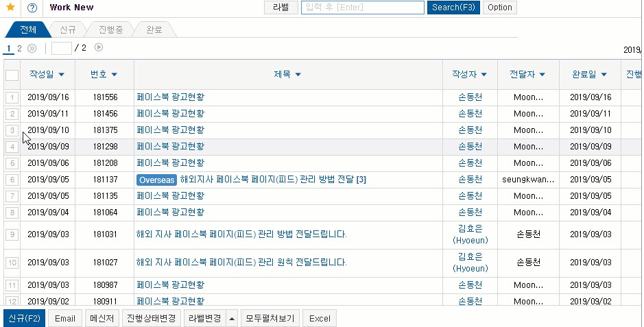Open 번호 column sort dropdown
The width and height of the screenshot is (644, 327).
click(114, 75)
